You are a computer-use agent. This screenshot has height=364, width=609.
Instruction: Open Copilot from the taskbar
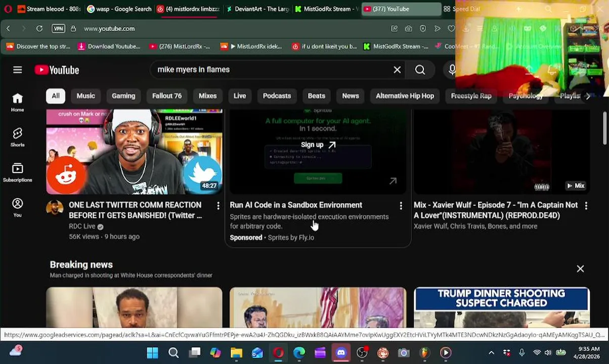(x=215, y=353)
